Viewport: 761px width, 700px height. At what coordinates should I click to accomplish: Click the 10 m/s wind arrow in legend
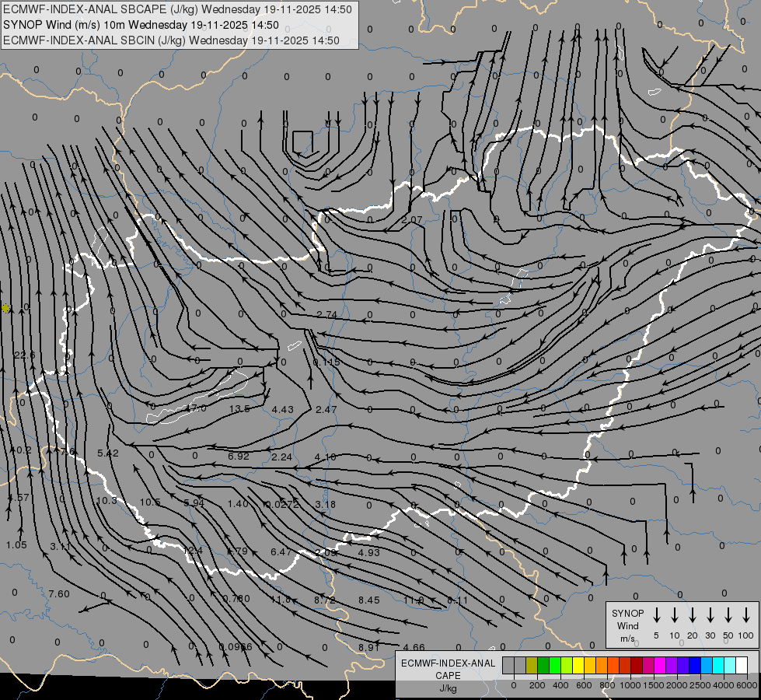675,615
